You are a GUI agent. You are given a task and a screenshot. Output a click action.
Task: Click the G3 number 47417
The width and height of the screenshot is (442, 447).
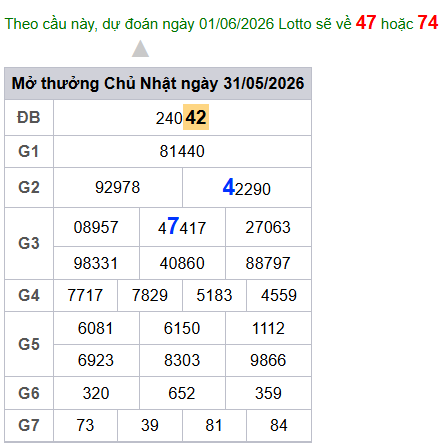[182, 227]
